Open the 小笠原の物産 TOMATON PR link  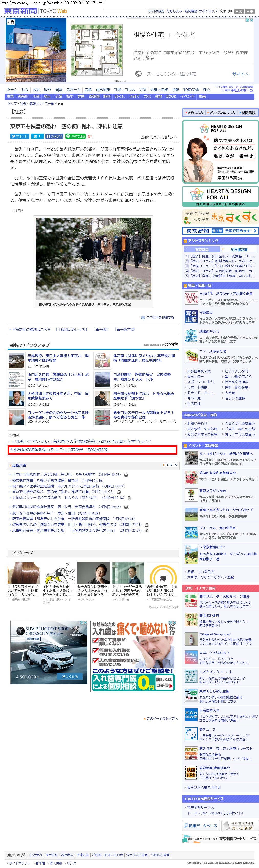tap(60, 450)
